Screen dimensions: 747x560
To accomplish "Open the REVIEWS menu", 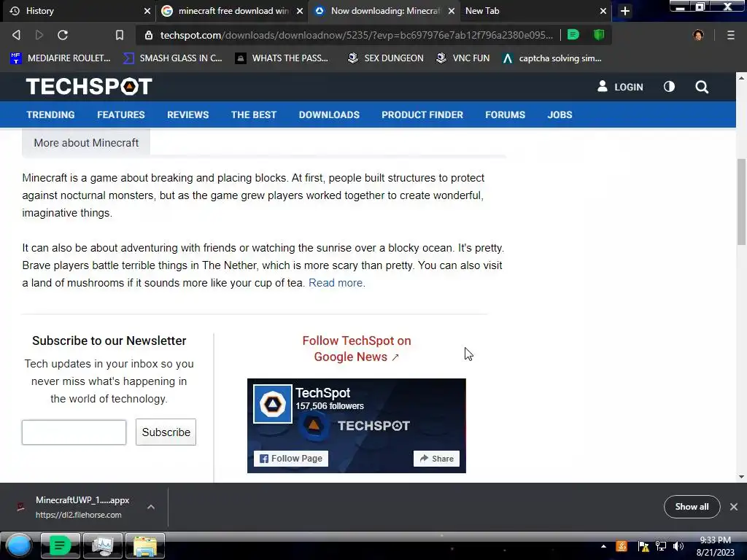I will (187, 114).
